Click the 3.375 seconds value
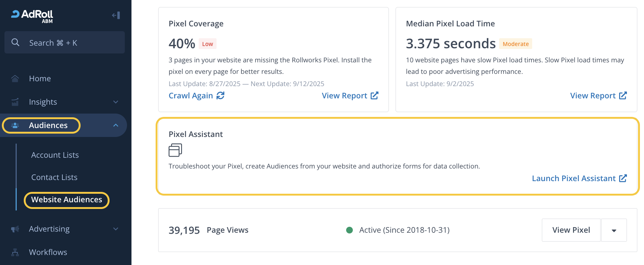The image size is (644, 265). coord(451,44)
